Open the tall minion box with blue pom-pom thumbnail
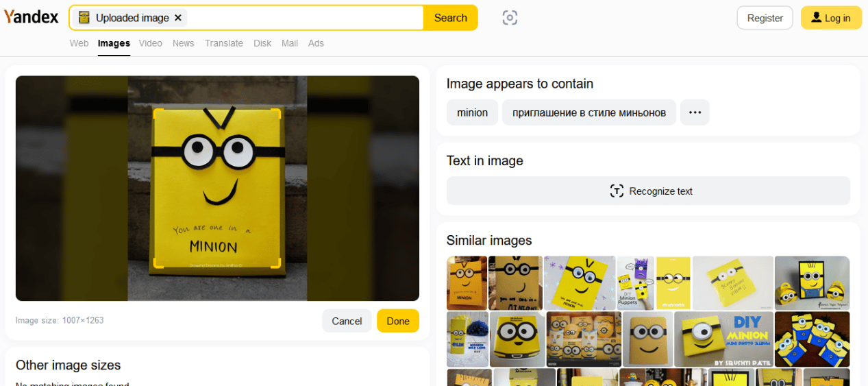This screenshot has height=386, width=868. 467,339
